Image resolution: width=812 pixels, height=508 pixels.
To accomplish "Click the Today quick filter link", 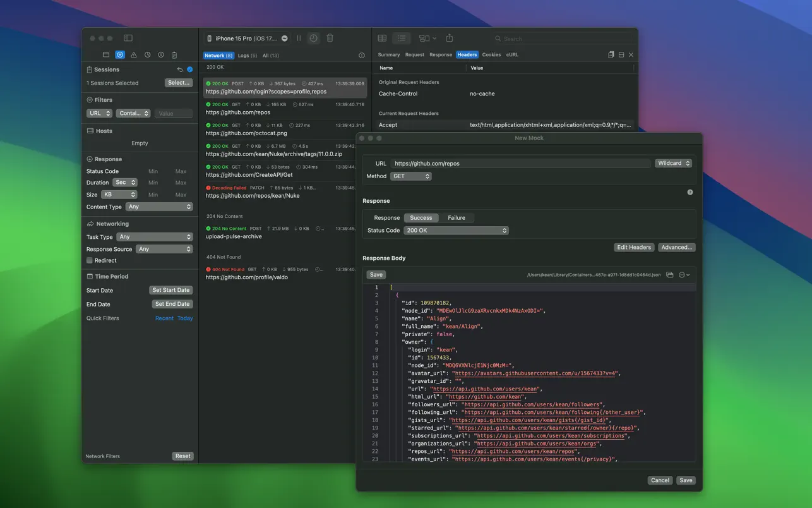I will [185, 318].
